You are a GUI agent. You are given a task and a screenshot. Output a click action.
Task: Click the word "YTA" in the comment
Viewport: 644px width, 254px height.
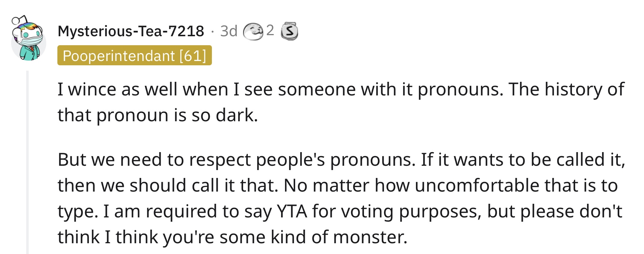pos(292,211)
